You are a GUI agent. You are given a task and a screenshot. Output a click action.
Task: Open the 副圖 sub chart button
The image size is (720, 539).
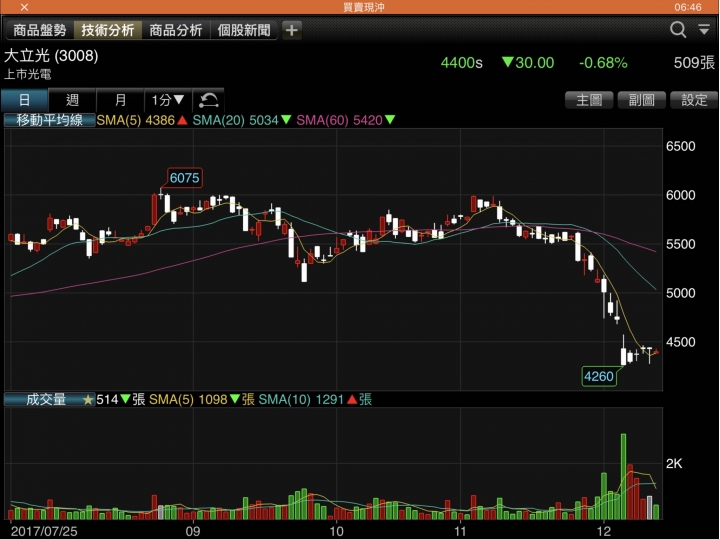coord(641,100)
